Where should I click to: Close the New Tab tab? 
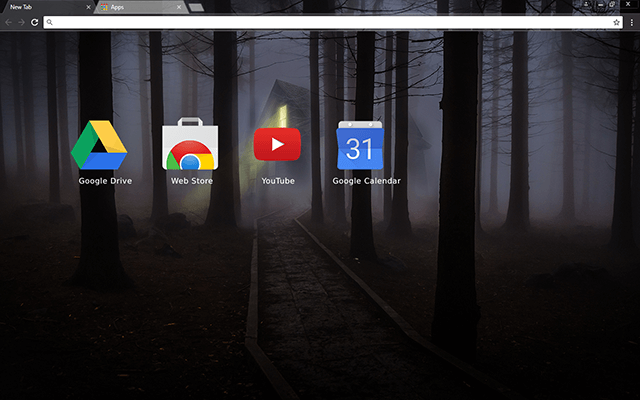click(88, 7)
